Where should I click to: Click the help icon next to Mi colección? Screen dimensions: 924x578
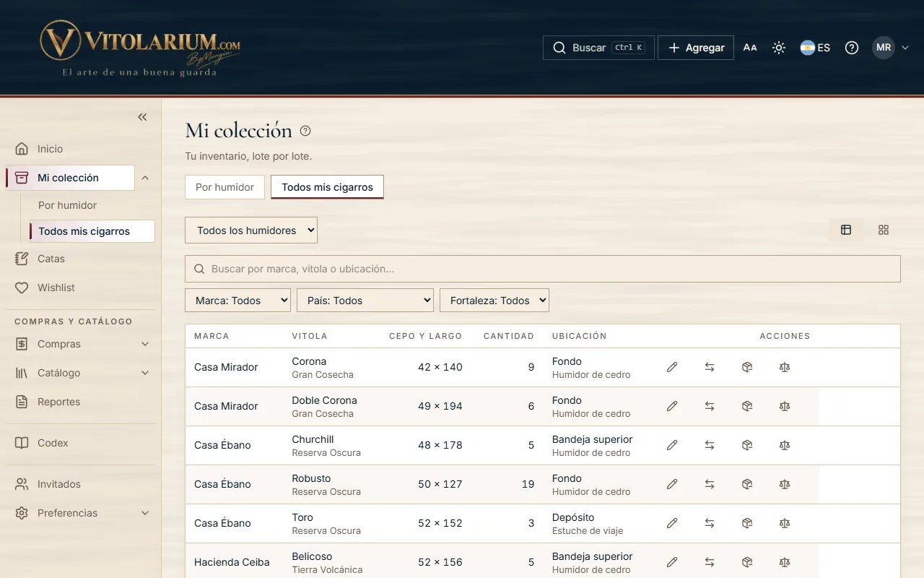(305, 131)
